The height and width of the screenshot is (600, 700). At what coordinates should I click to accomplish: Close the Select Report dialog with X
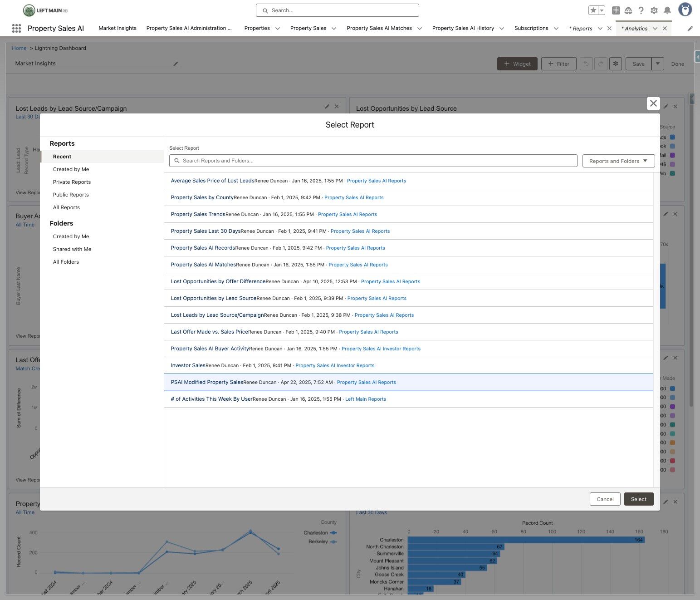coord(653,103)
